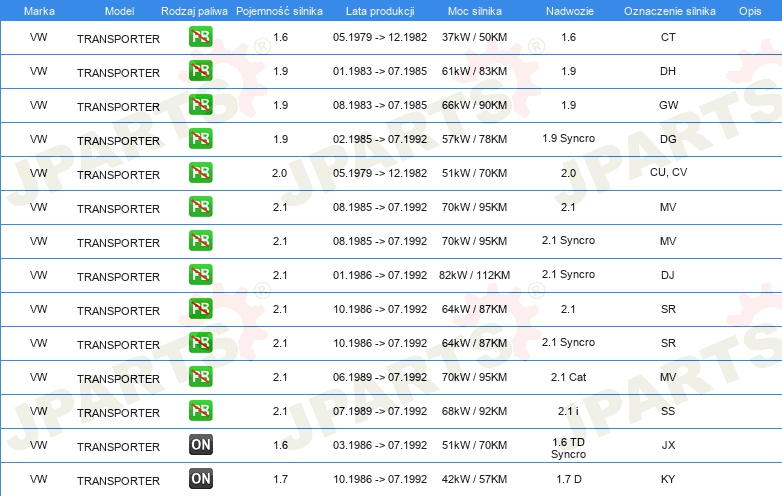Click the petrol fuel icon in DG engine row
Image resolution: width=782 pixels, height=496 pixels.
click(x=200, y=139)
